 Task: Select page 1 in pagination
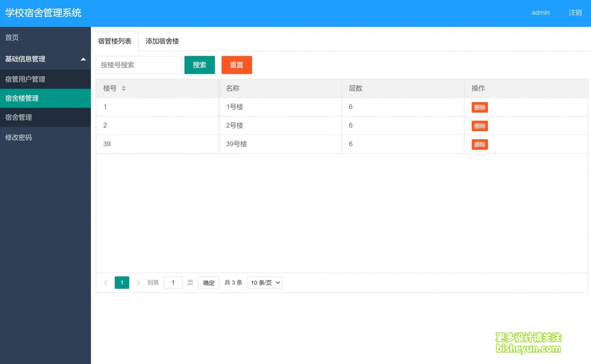(122, 283)
